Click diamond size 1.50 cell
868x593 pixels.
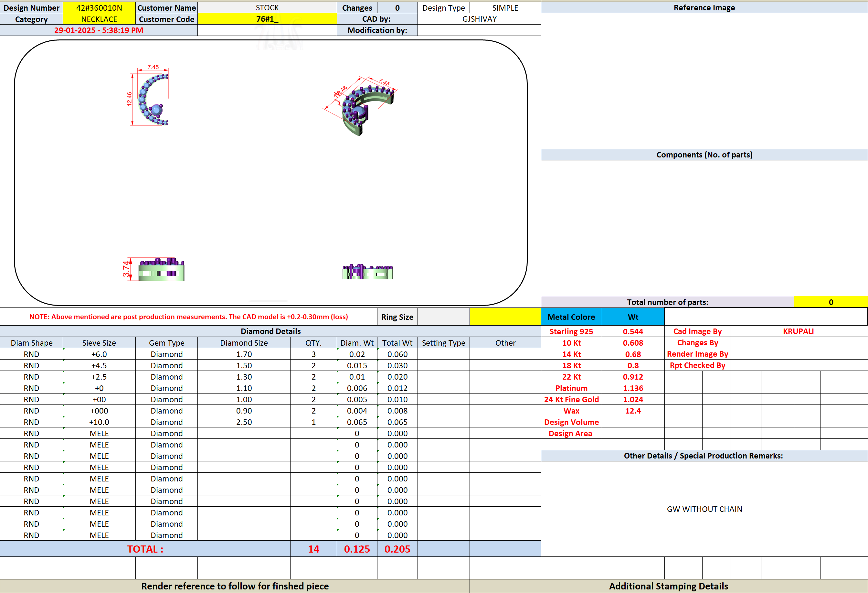tap(244, 365)
